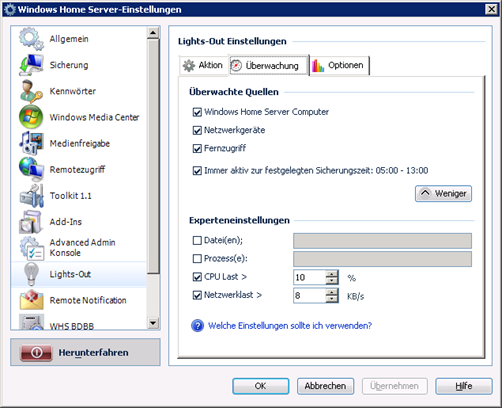502x408 pixels.
Task: Toggle the Netzwerkgeräte checkbox
Action: (197, 130)
